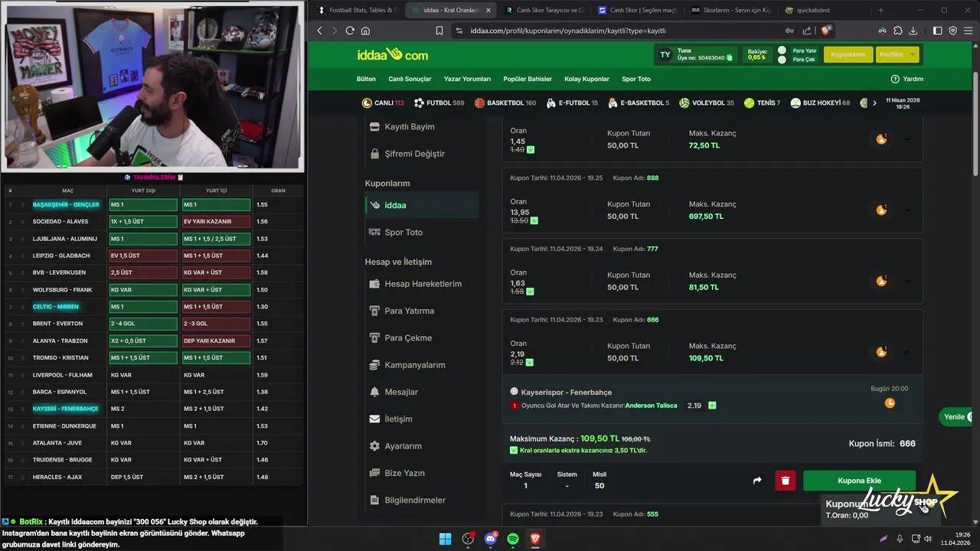
Task: Click the page vertical scrollbar
Action: click(x=975, y=126)
